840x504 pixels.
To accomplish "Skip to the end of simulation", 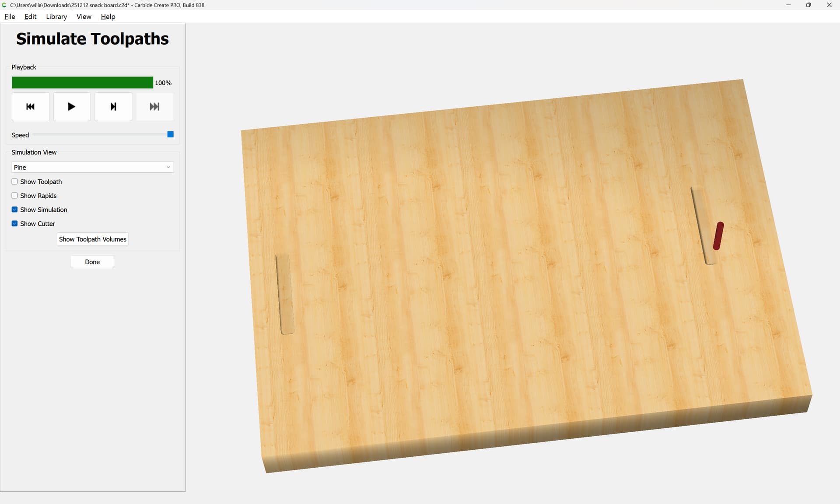I will (x=154, y=107).
